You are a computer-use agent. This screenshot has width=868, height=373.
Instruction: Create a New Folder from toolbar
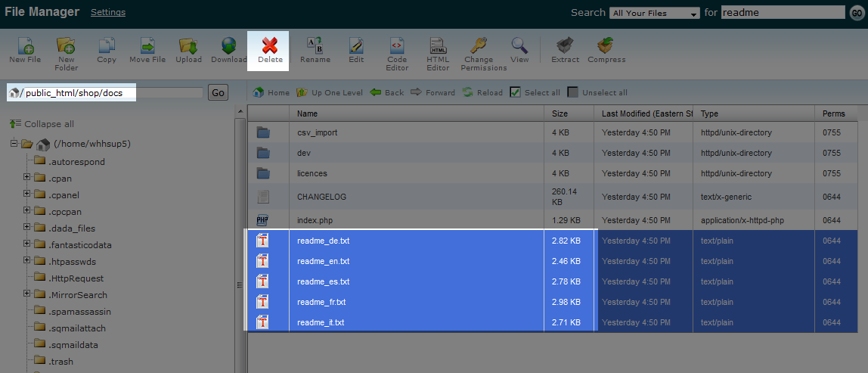66,46
